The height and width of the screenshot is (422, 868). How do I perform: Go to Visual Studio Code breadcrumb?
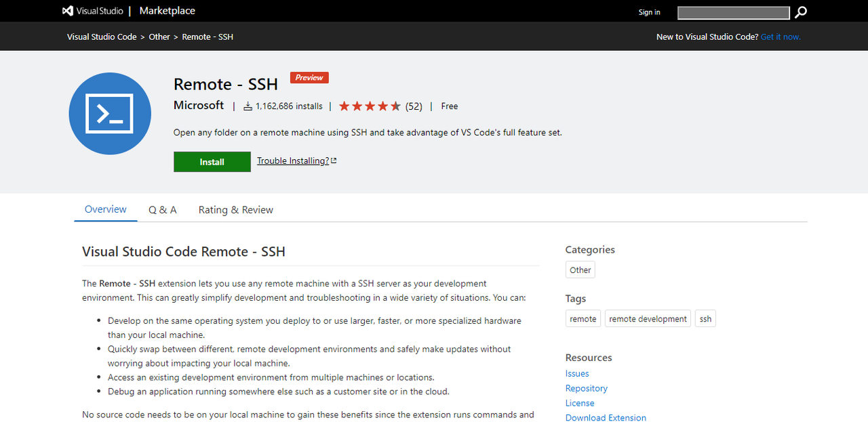tap(102, 37)
